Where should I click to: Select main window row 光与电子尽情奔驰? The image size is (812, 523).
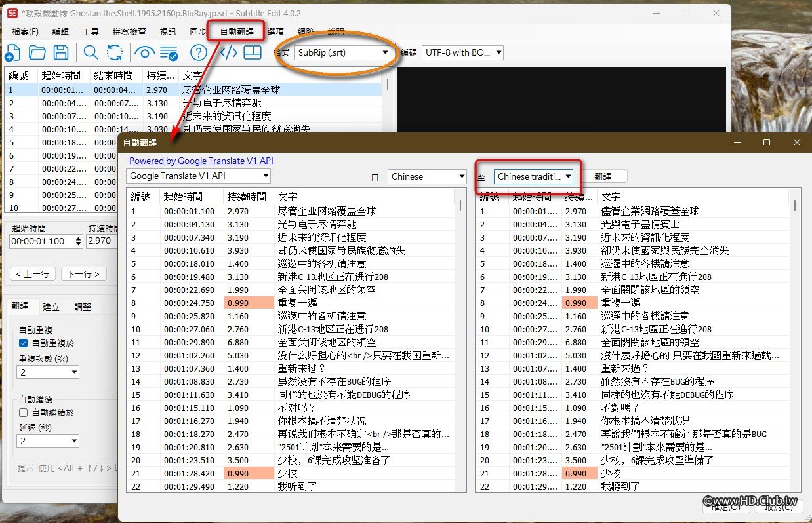(193, 103)
